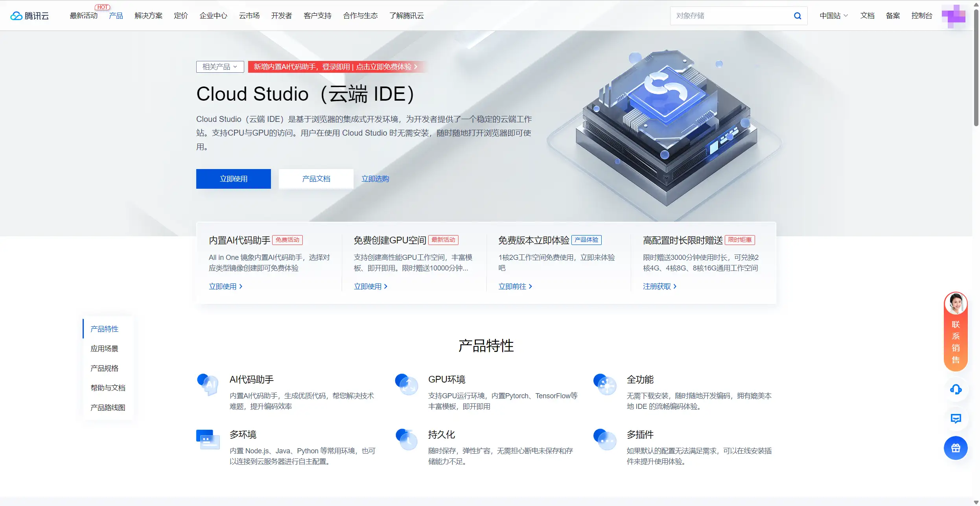Viewport: 980px width, 506px height.
Task: Click the search magnifier icon
Action: 797,16
